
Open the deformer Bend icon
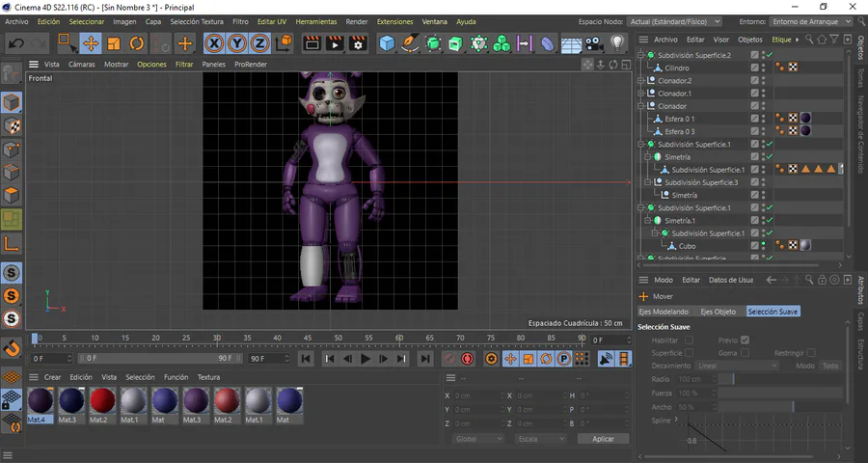point(547,43)
